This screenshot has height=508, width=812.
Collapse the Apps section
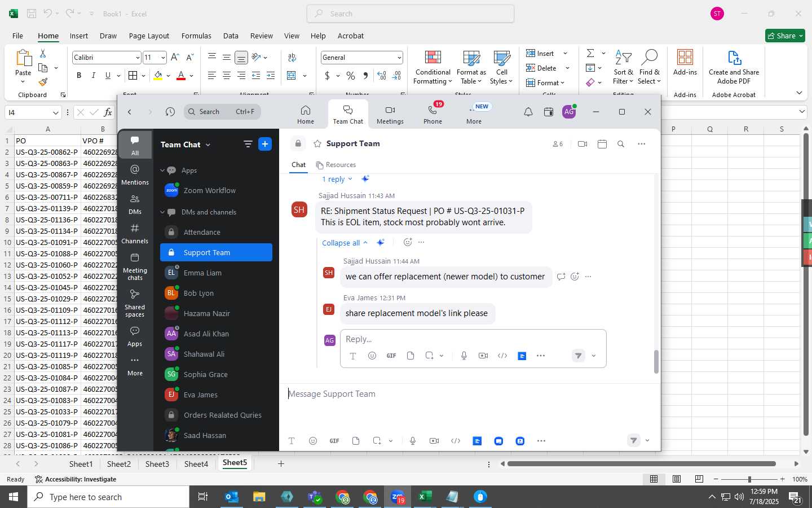pos(162,170)
